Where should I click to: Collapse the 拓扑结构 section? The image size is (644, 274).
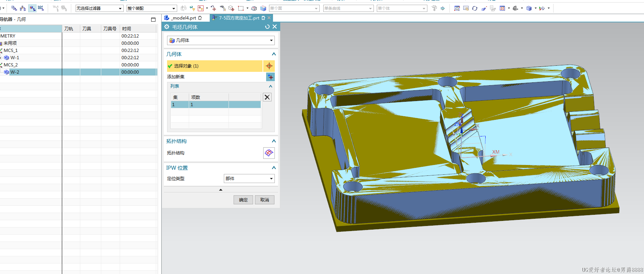274,141
